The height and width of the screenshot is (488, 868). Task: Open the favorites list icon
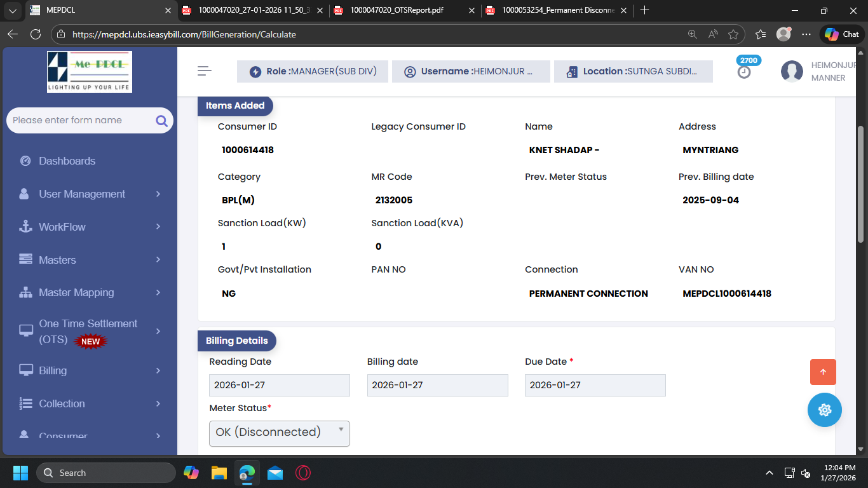(761, 34)
